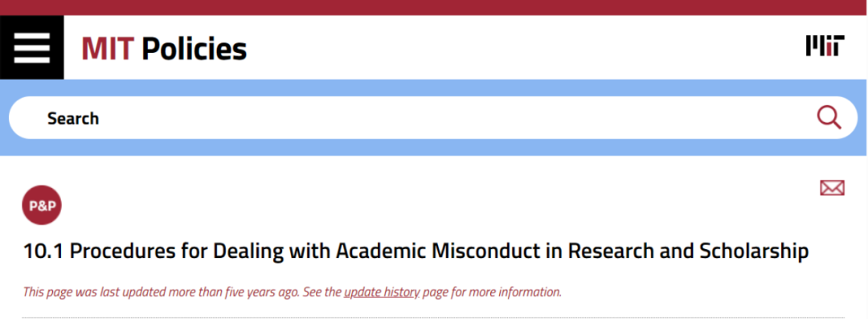Click the magnifying glass search icon
Image resolution: width=868 pixels, height=319 pixels.
pos(829,117)
